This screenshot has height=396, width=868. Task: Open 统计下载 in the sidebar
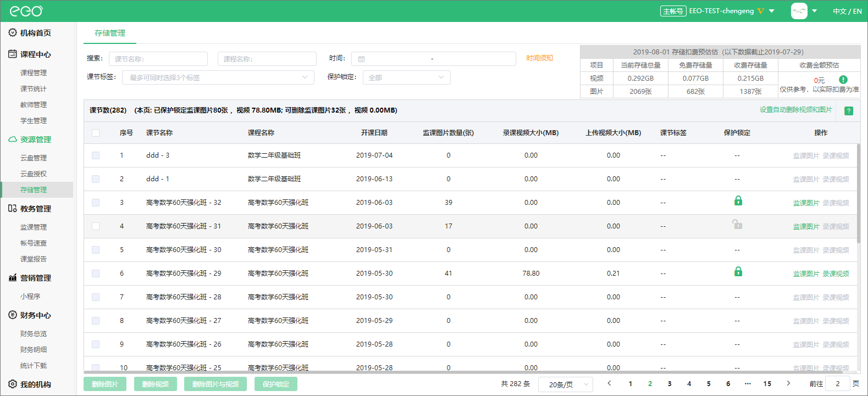coord(34,365)
